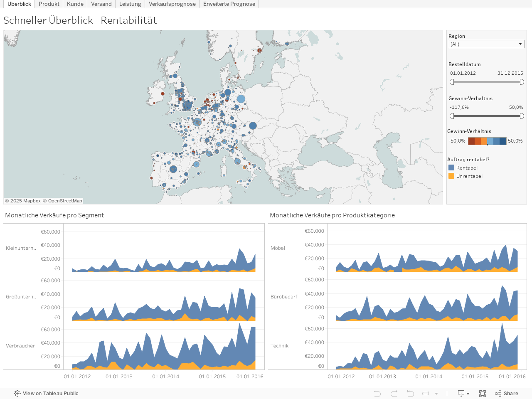Select Rentabel blue legend swatch
Image resolution: width=532 pixels, height=399 pixels.
pyautogui.click(x=451, y=167)
